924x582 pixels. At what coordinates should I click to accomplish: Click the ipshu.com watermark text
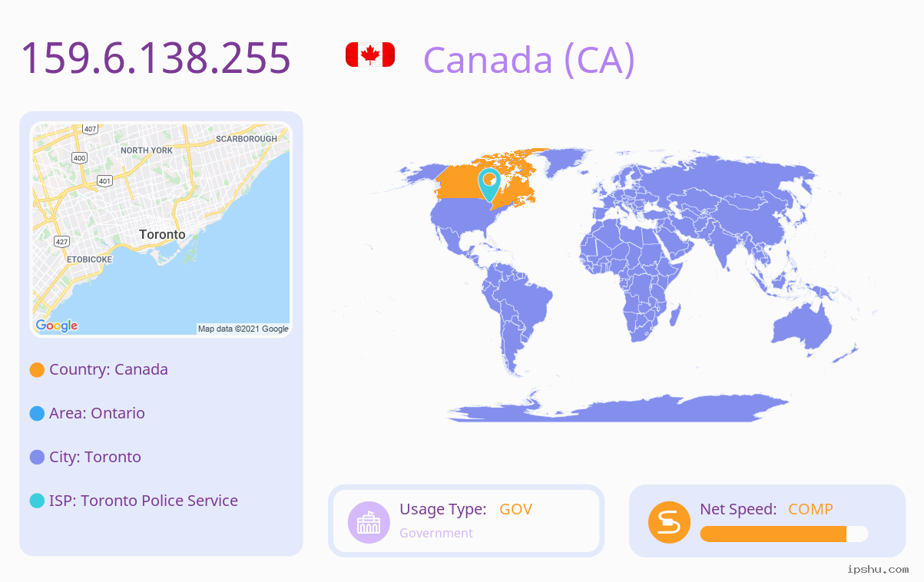tap(878, 570)
